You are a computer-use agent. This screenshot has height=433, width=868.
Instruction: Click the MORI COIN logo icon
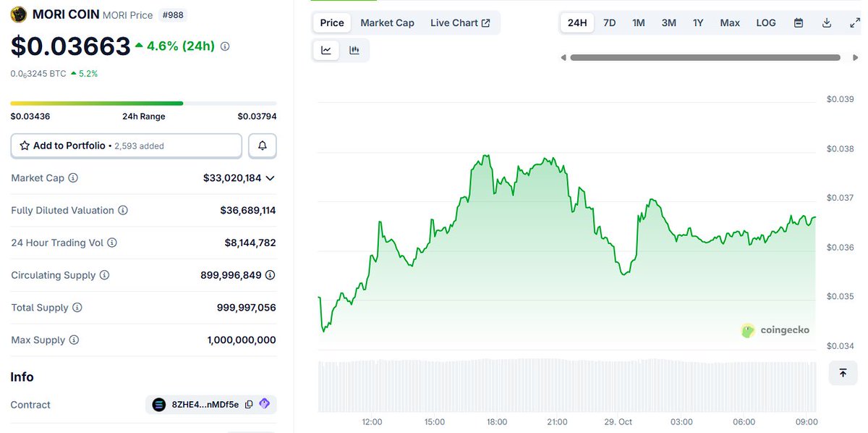19,14
